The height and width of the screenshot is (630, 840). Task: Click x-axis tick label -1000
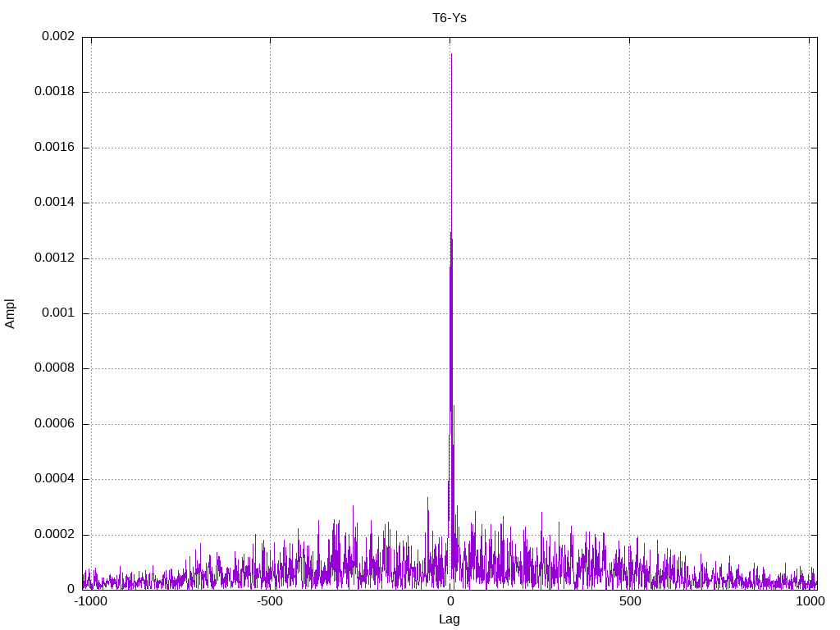[90, 601]
